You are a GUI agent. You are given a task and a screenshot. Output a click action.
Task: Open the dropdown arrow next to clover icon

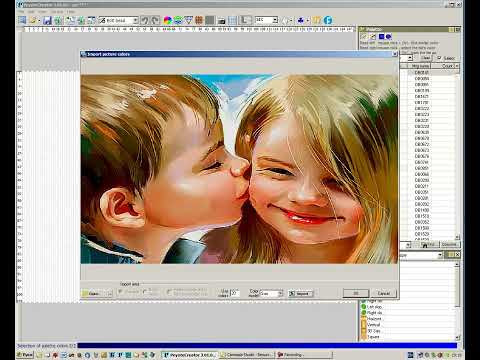[308, 20]
